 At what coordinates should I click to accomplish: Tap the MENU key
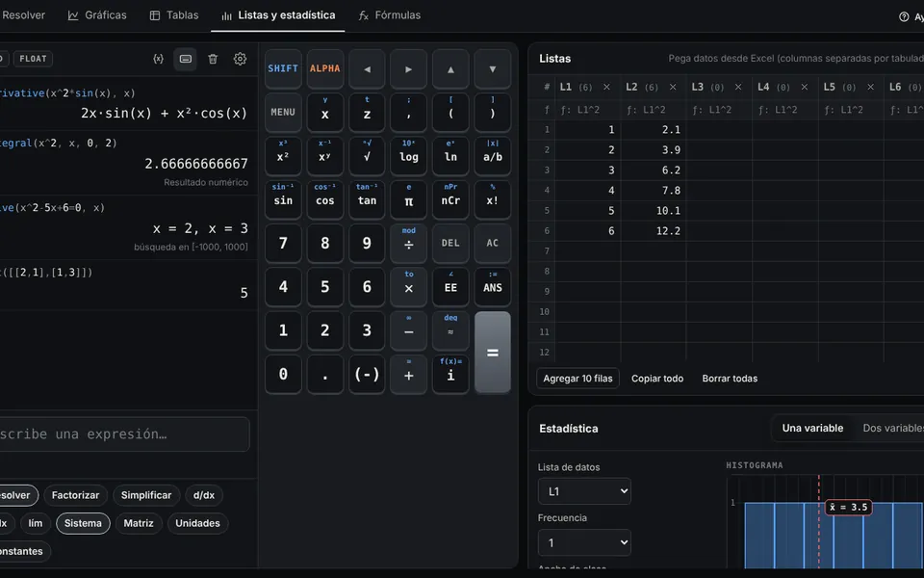[283, 112]
